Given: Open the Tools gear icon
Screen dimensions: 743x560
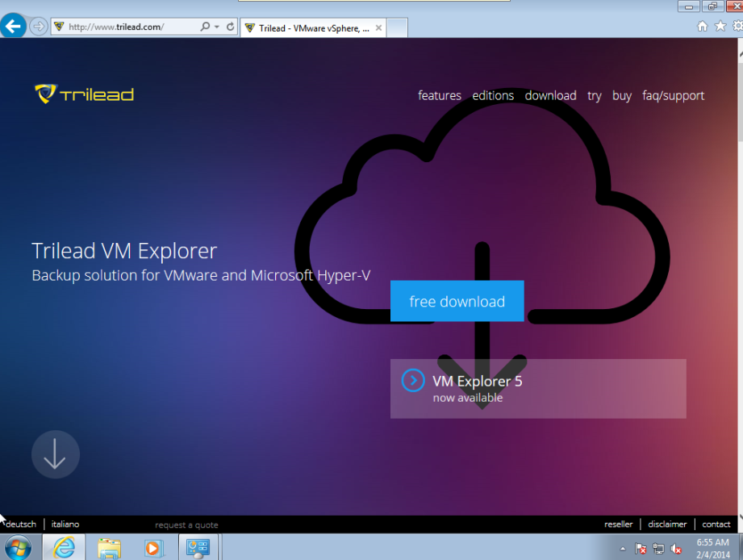Looking at the screenshot, I should tap(738, 26).
